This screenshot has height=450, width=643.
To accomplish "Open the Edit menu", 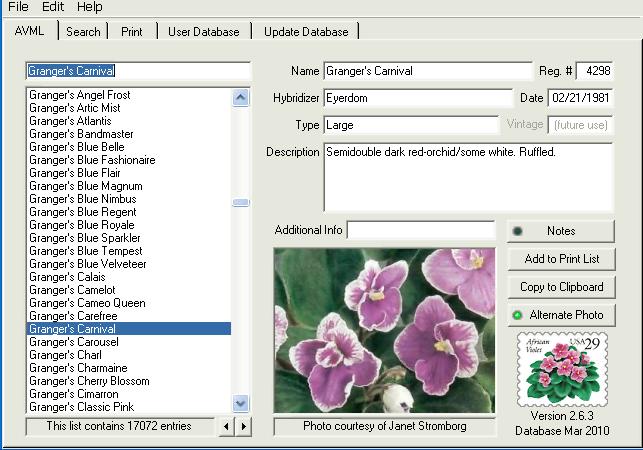I will (x=53, y=7).
